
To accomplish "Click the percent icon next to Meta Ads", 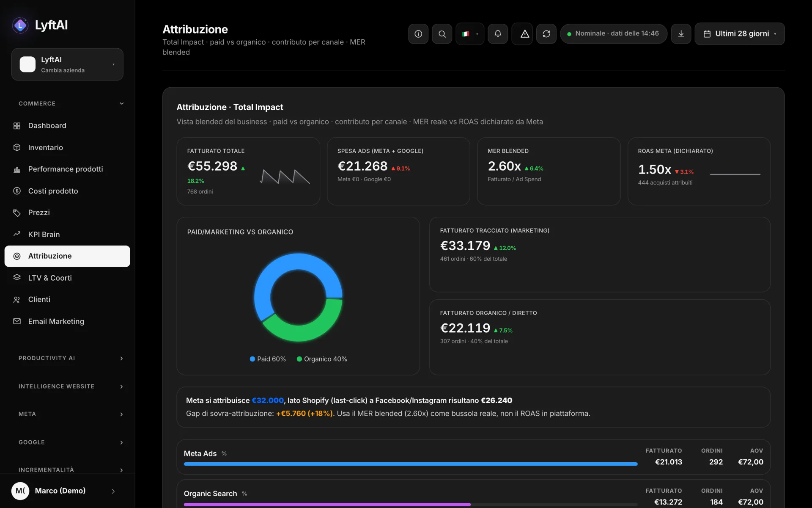I will [224, 454].
